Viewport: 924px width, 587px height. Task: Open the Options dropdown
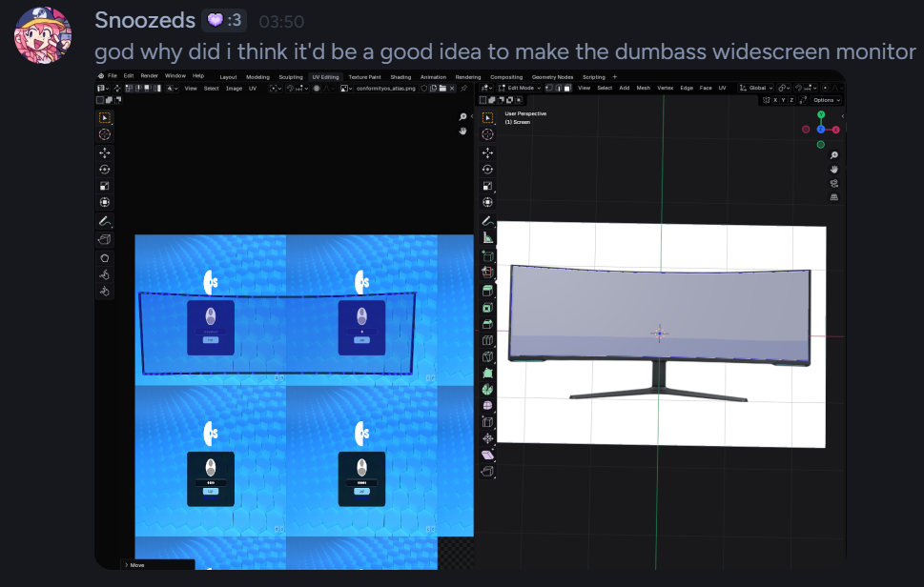point(827,100)
